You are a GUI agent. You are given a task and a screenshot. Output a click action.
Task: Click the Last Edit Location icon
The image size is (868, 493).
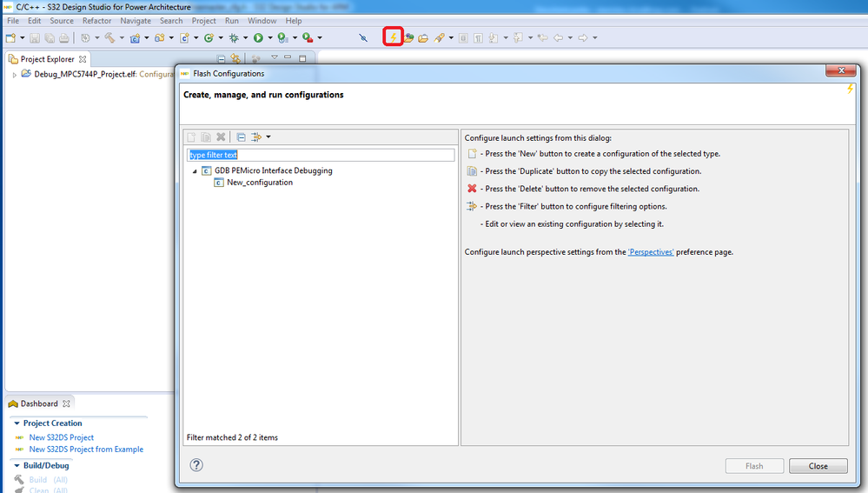pos(543,37)
